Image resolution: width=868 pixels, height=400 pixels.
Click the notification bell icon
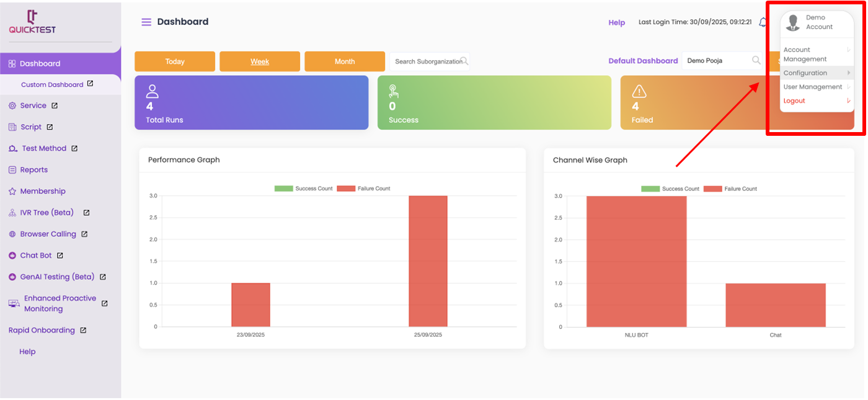pyautogui.click(x=763, y=22)
